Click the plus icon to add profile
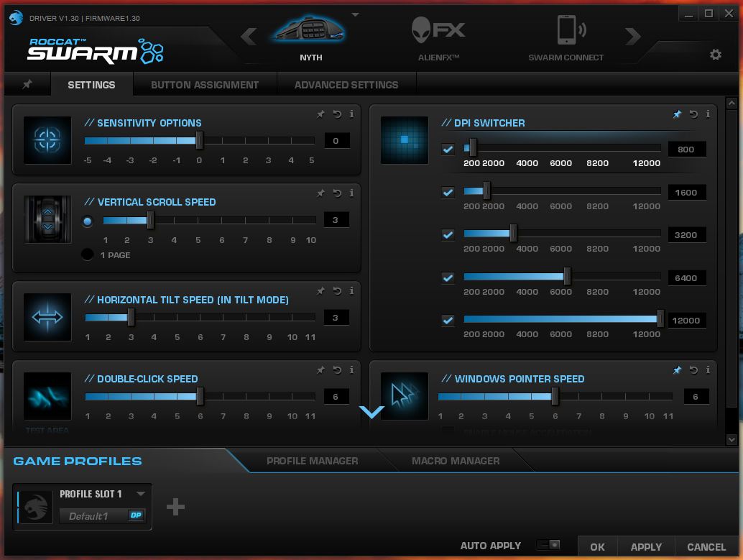The height and width of the screenshot is (560, 743). coord(175,508)
